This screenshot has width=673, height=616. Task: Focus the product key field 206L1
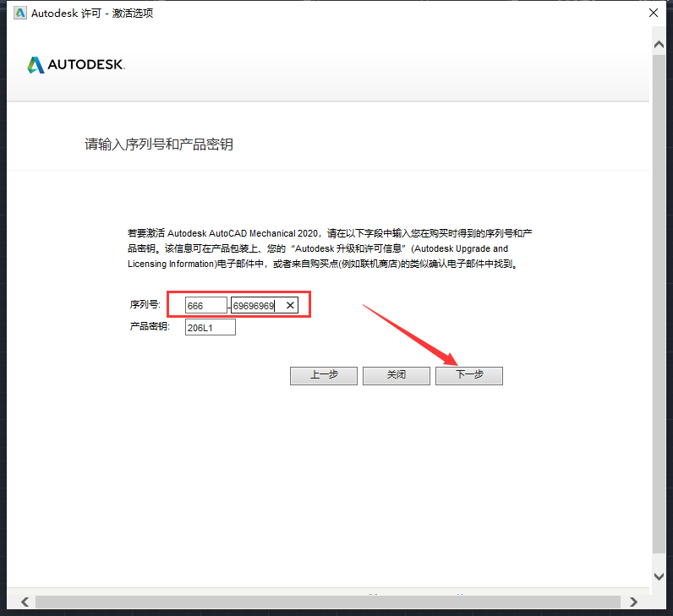point(211,327)
